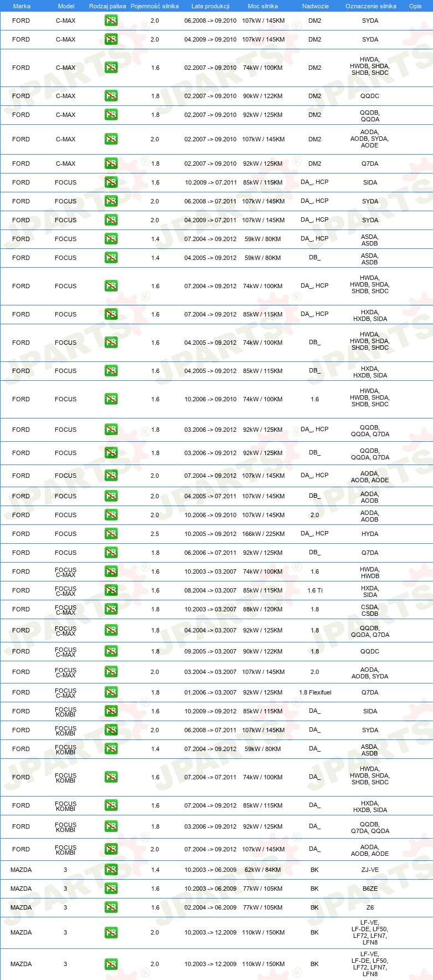Image resolution: width=433 pixels, height=980 pixels.
Task: Select the 62kW / 84KM power cell
Action: [x=263, y=870]
